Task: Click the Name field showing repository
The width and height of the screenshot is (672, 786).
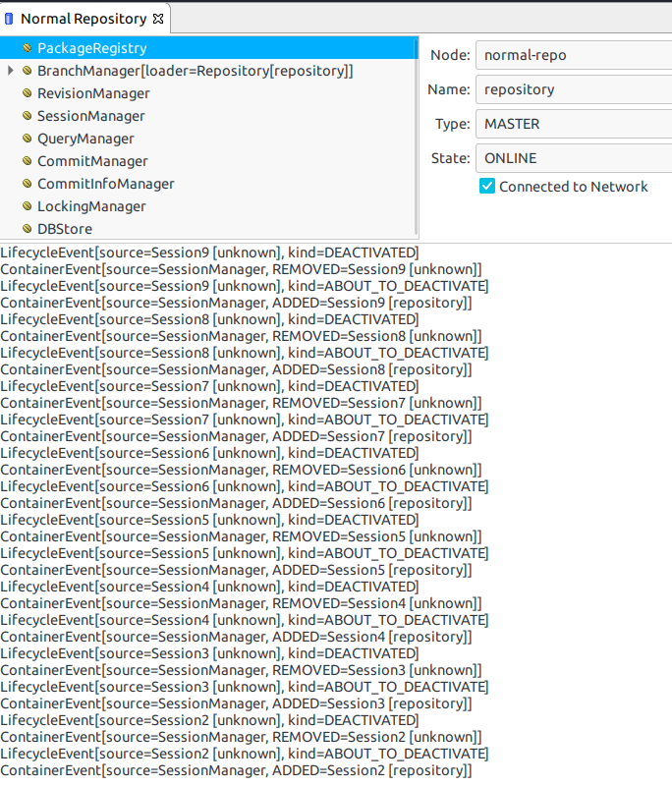Action: click(574, 89)
